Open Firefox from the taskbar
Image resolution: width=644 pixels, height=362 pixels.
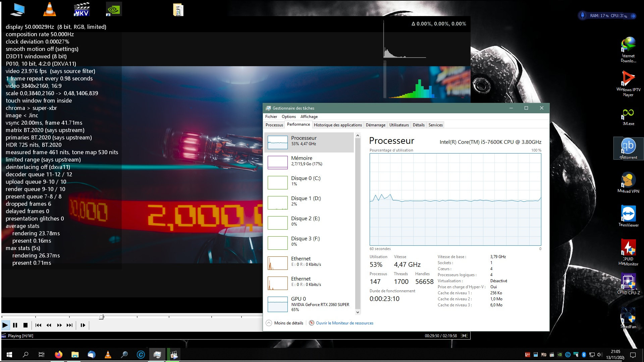tap(58, 354)
